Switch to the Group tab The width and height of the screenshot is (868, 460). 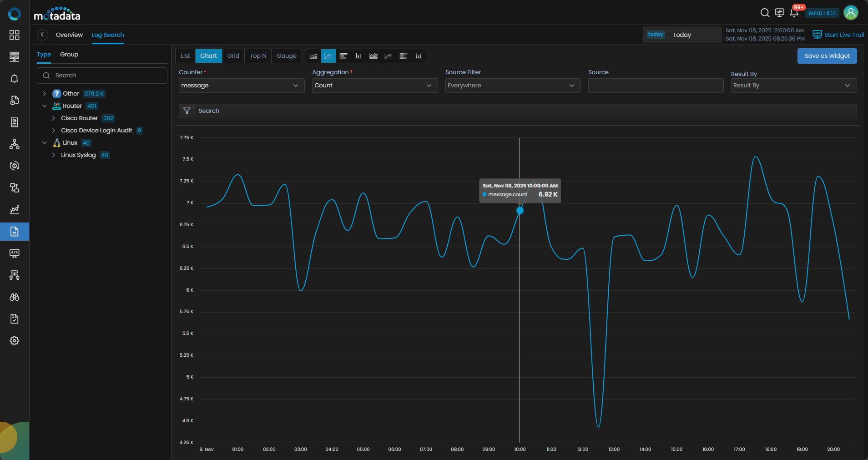point(69,55)
